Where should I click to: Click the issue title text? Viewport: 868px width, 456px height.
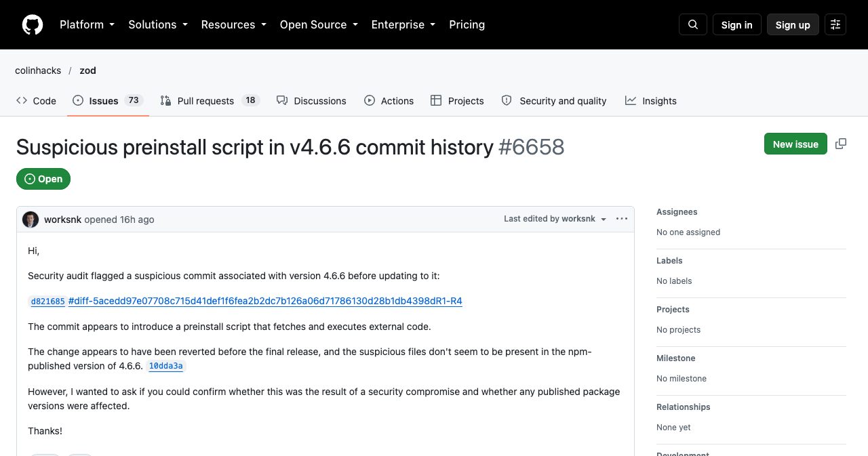point(255,147)
